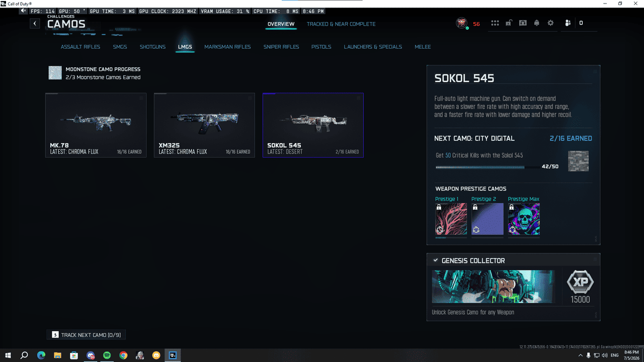Select the Prestige 2 camo swatch
This screenshot has height=362, width=644.
pyautogui.click(x=488, y=219)
